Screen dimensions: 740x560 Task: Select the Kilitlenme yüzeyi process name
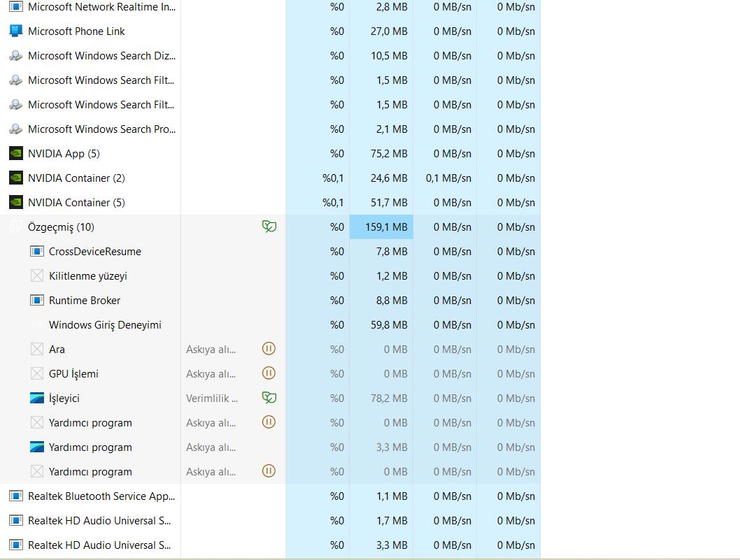(88, 276)
